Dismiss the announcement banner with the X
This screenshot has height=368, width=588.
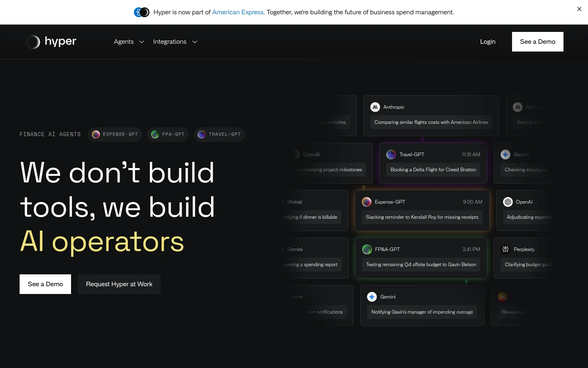[x=579, y=9]
